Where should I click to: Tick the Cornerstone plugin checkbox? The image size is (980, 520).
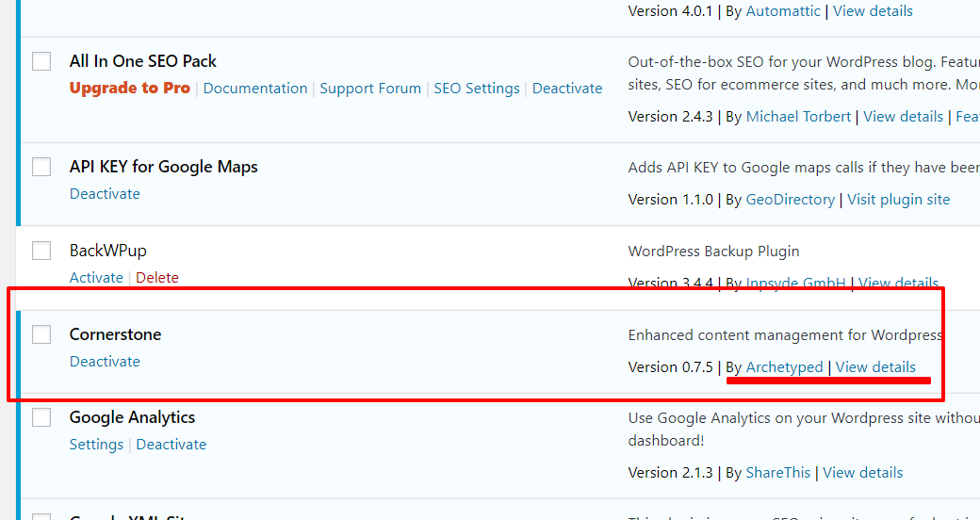(41, 334)
